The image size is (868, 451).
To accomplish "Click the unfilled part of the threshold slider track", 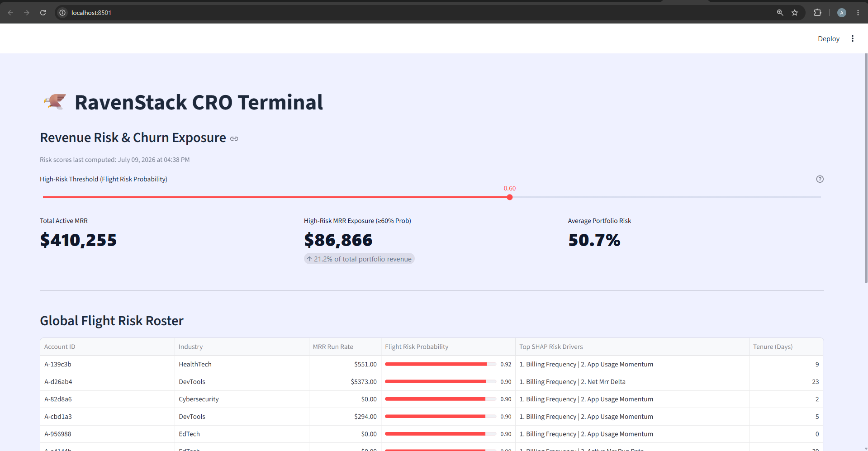I will [667, 197].
